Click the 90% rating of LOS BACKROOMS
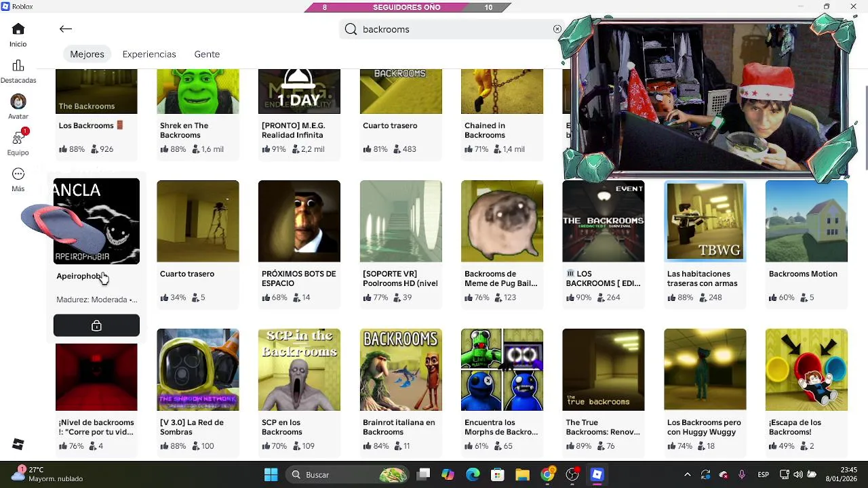The image size is (868, 488). coord(578,298)
